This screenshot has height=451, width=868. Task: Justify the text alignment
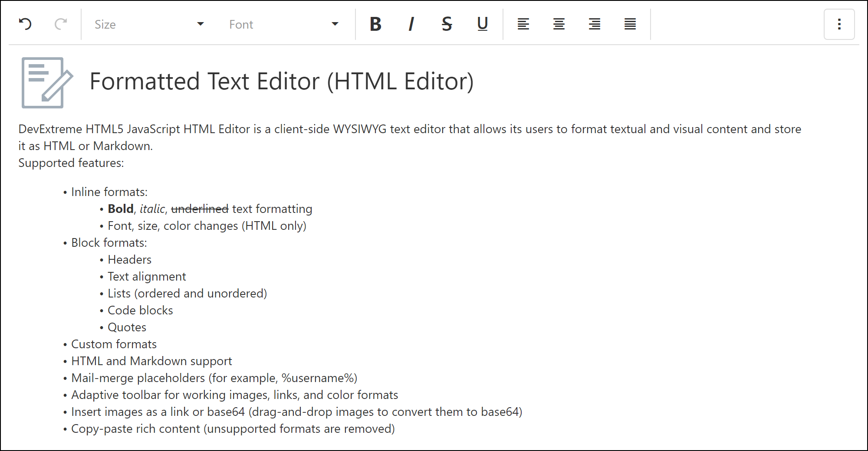click(630, 24)
